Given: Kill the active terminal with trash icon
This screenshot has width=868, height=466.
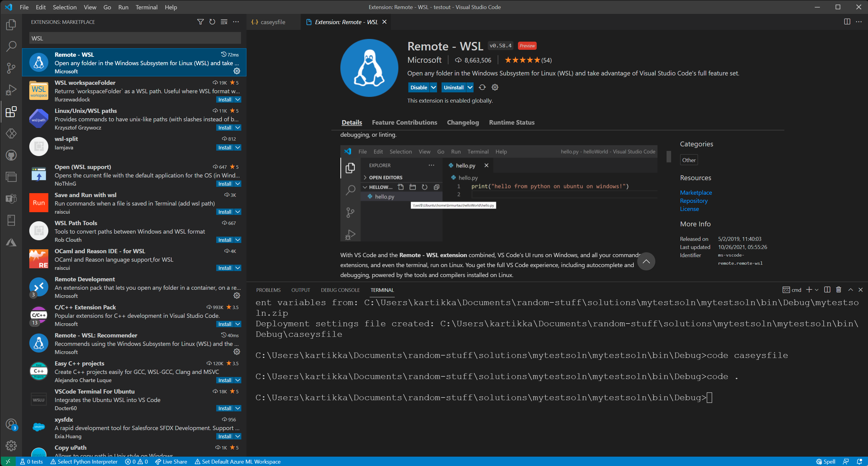Looking at the screenshot, I should coord(838,289).
